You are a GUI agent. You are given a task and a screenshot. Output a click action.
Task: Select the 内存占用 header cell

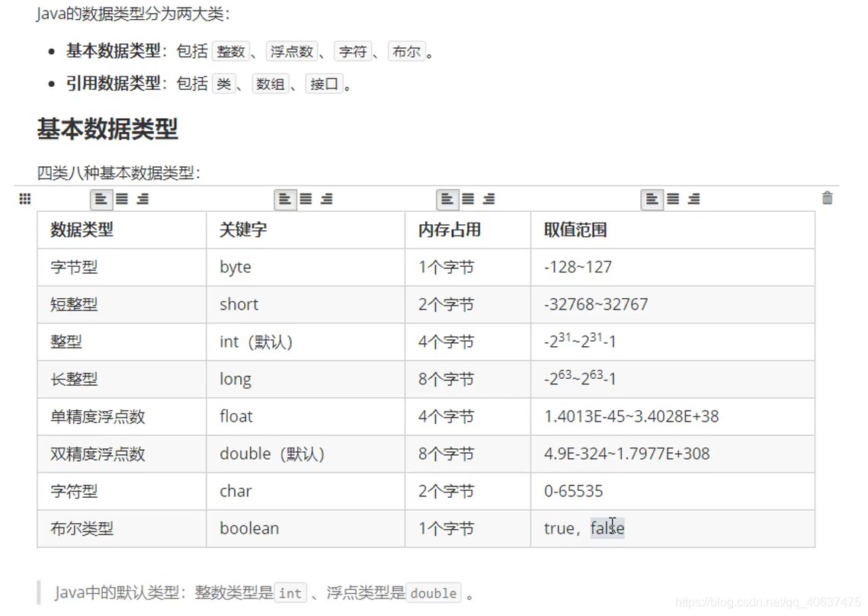click(468, 230)
